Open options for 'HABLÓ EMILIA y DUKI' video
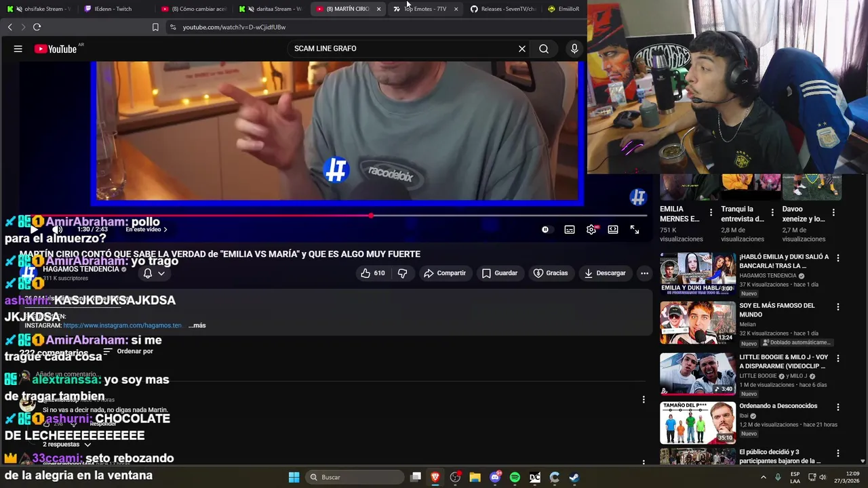This screenshot has width=868, height=488. coord(838,258)
